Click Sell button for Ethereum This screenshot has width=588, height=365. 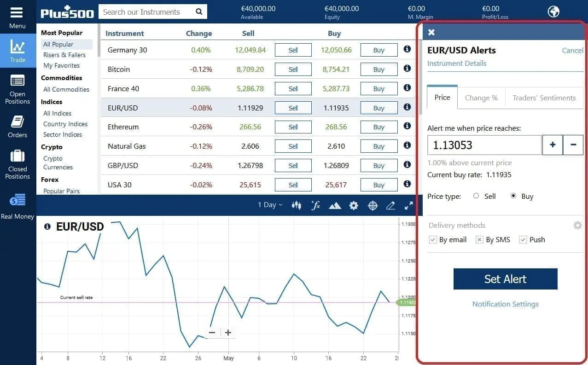coord(293,127)
